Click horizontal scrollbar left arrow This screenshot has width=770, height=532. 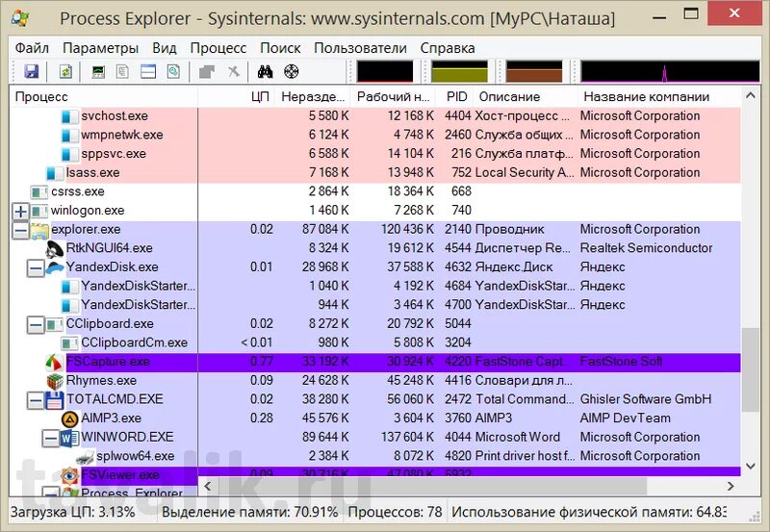208,487
